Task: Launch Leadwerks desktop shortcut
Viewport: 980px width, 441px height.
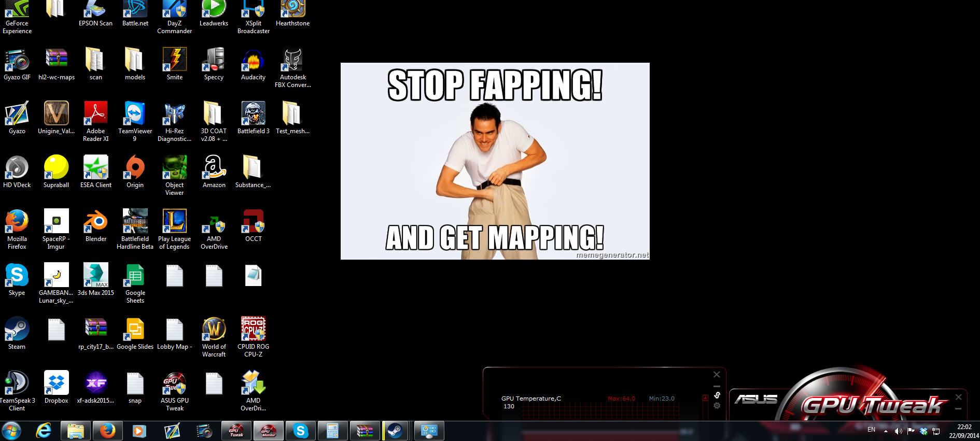Action: pos(214,14)
